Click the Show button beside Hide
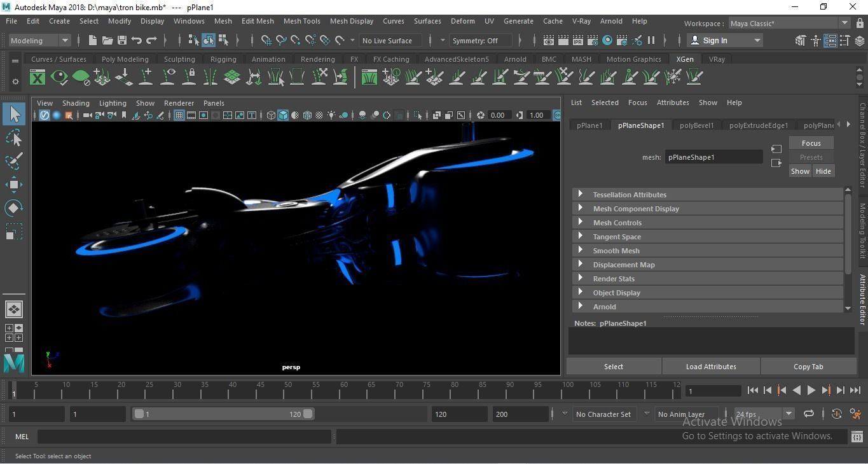The image size is (868, 464). coord(800,171)
